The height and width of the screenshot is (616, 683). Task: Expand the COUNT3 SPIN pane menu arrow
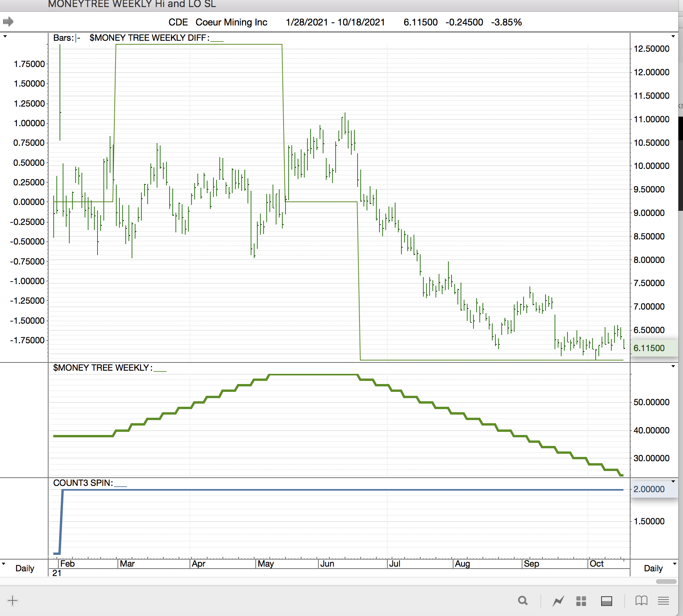pos(673,481)
